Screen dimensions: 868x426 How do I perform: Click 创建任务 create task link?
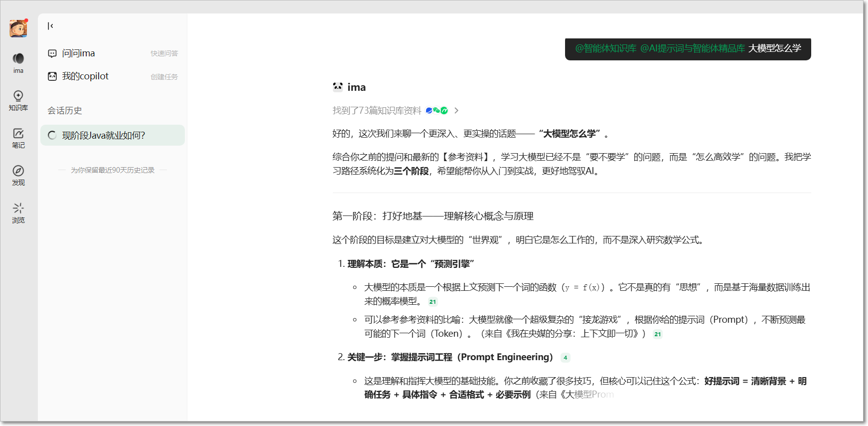point(164,77)
